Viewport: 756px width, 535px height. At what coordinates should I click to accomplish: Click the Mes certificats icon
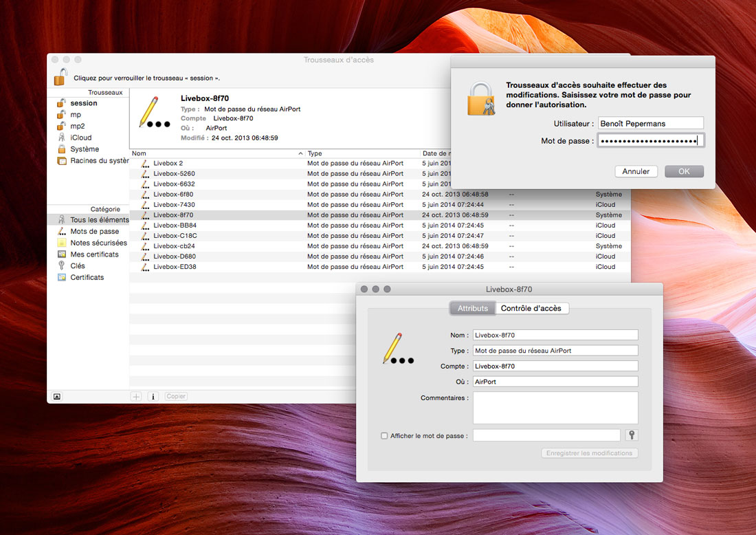[62, 254]
